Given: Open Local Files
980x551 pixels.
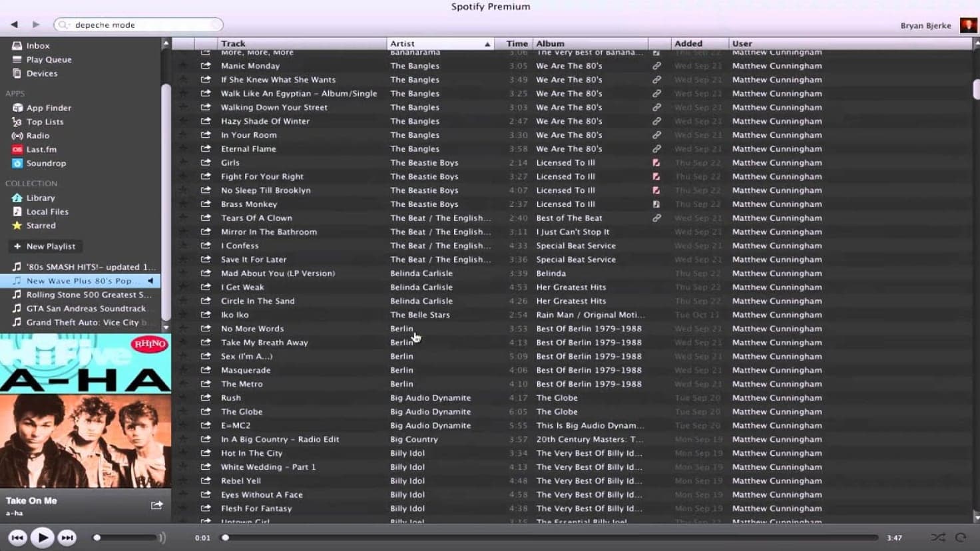Looking at the screenshot, I should coord(47,212).
